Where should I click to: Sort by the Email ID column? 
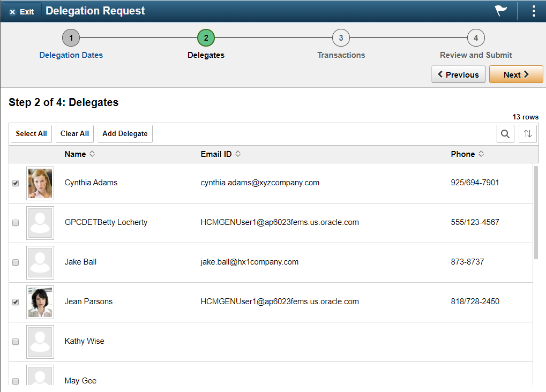[220, 154]
